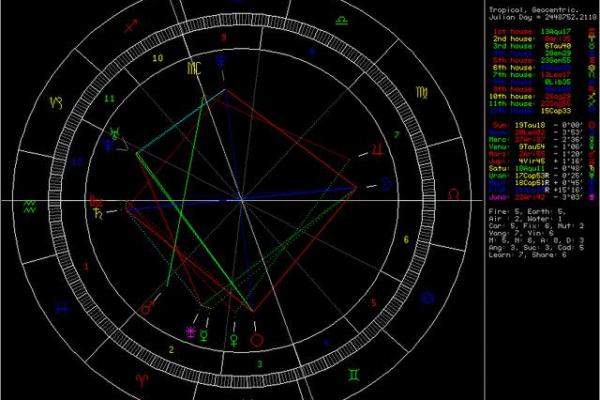Image resolution: width=600 pixels, height=400 pixels.
Task: Select the Cancer zodiac glyph
Action: [x=430, y=297]
